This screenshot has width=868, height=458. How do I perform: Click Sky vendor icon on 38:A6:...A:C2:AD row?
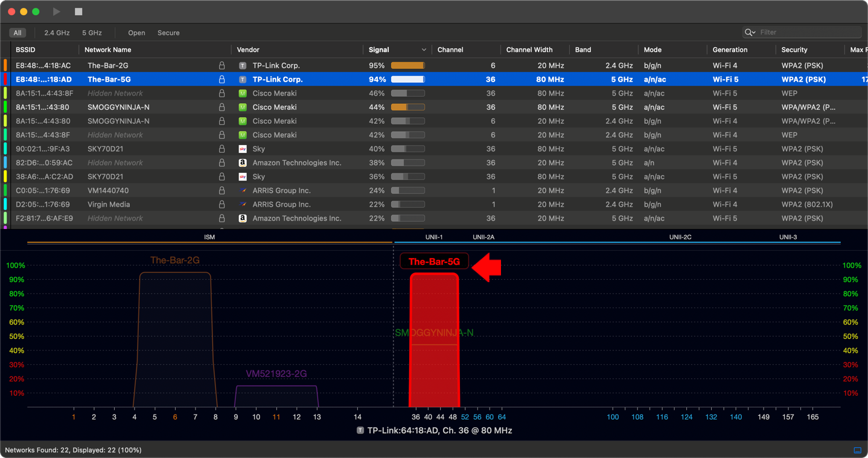tap(243, 176)
